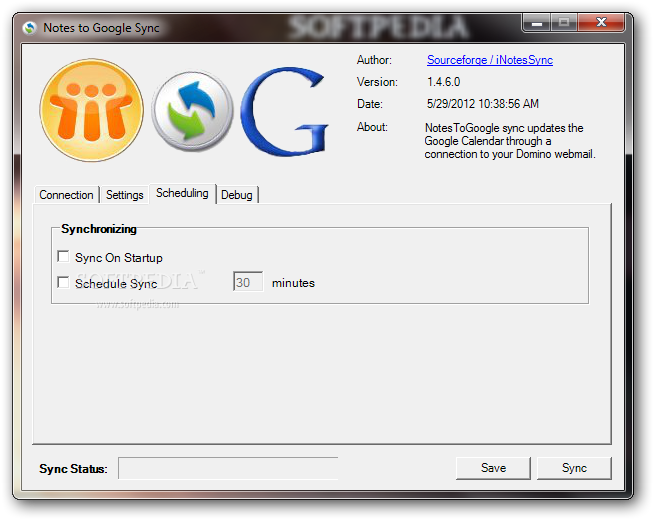Click the title bar application icon

[x=30, y=28]
